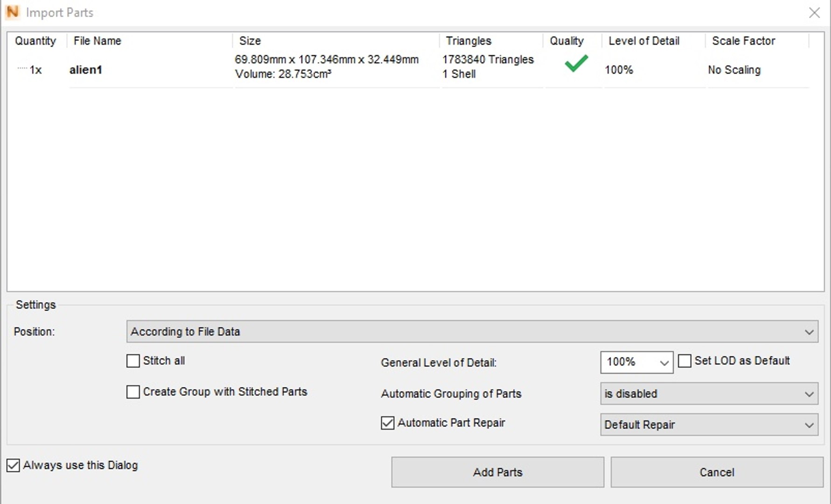831x504 pixels.
Task: Click the Scale Factor column header
Action: click(744, 41)
